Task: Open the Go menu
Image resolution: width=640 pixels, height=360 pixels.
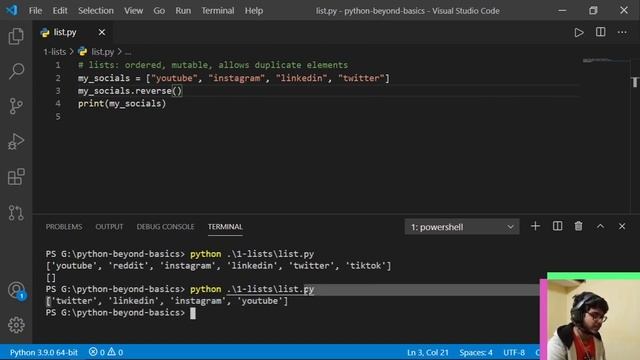Action: pyautogui.click(x=159, y=11)
